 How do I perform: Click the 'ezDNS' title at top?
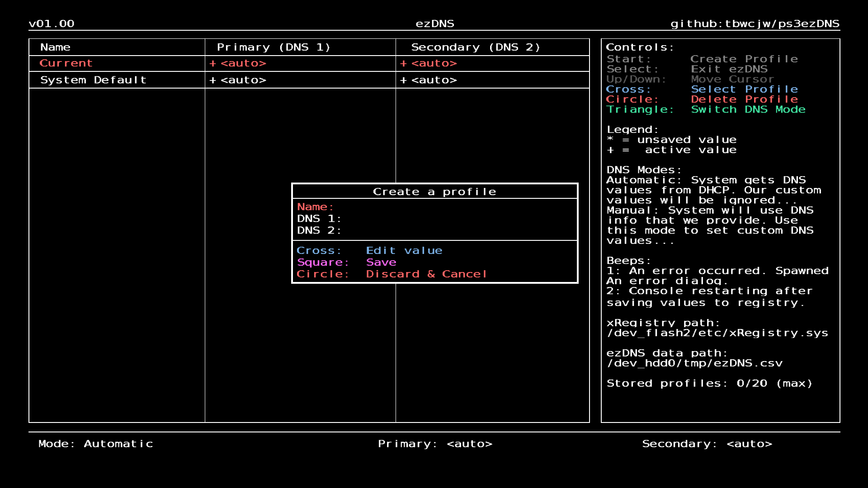(x=435, y=24)
